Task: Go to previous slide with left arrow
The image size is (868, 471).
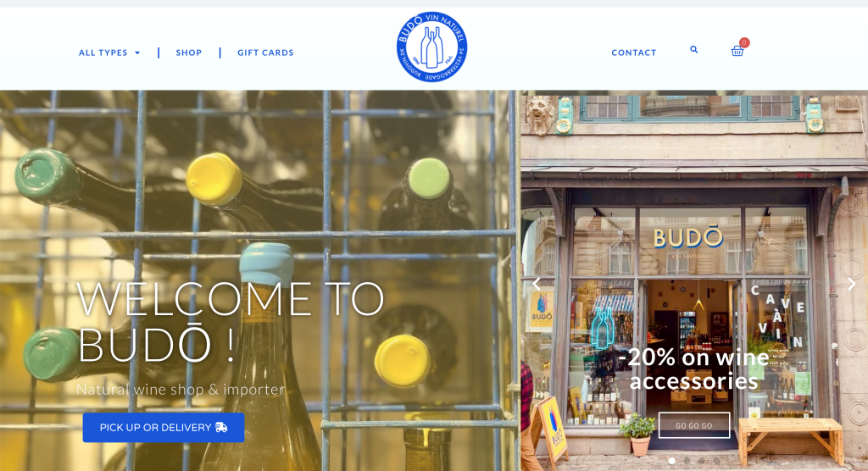Action: point(536,284)
